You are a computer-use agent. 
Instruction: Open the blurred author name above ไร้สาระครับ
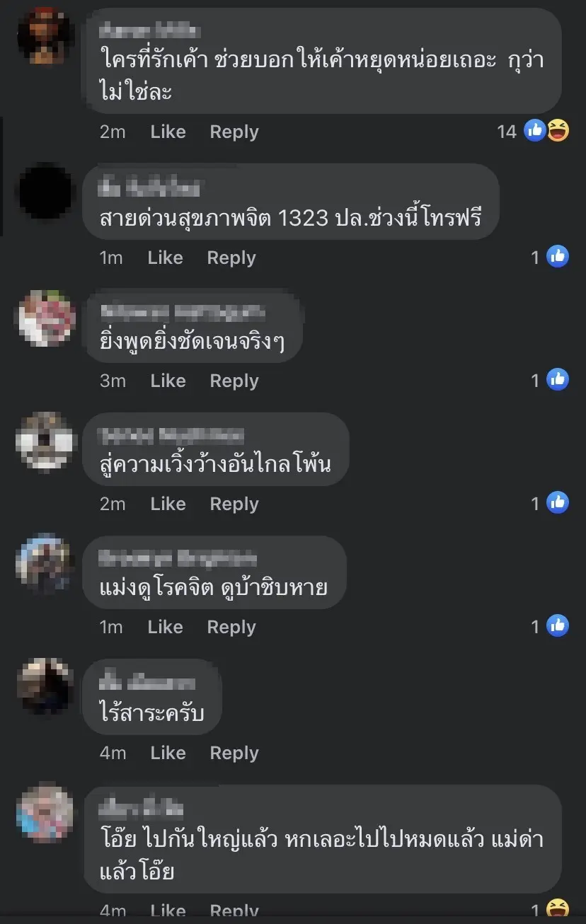pyautogui.click(x=148, y=683)
